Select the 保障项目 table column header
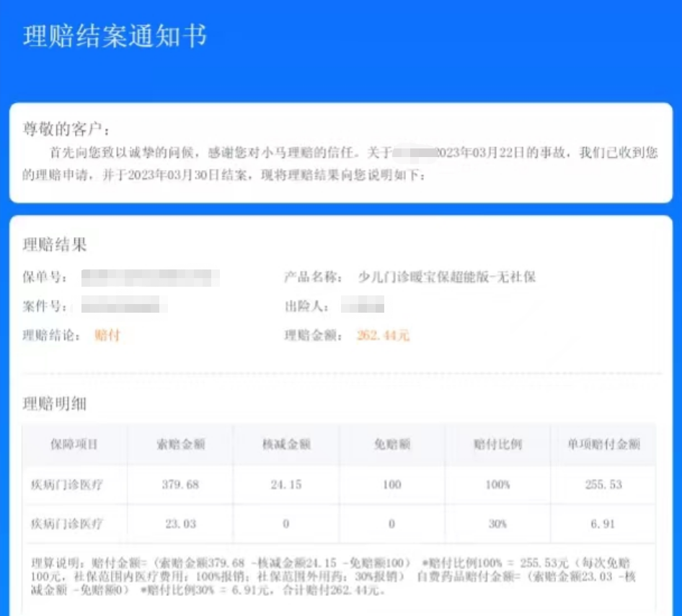 74,445
